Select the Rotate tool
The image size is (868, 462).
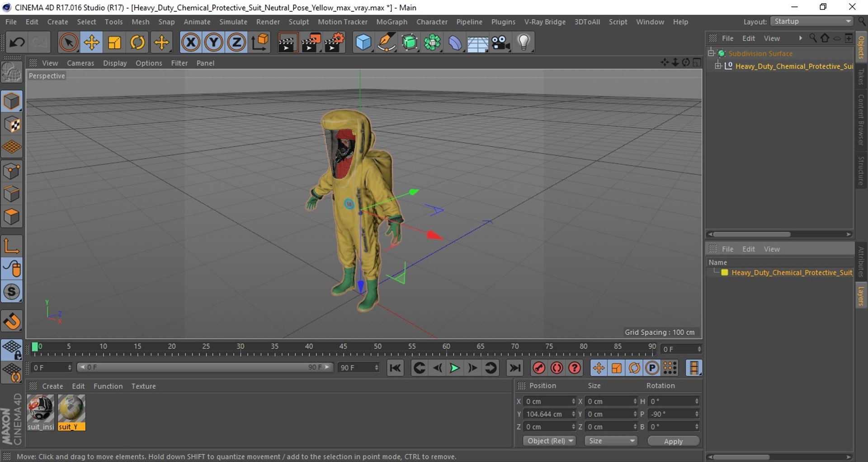(137, 43)
